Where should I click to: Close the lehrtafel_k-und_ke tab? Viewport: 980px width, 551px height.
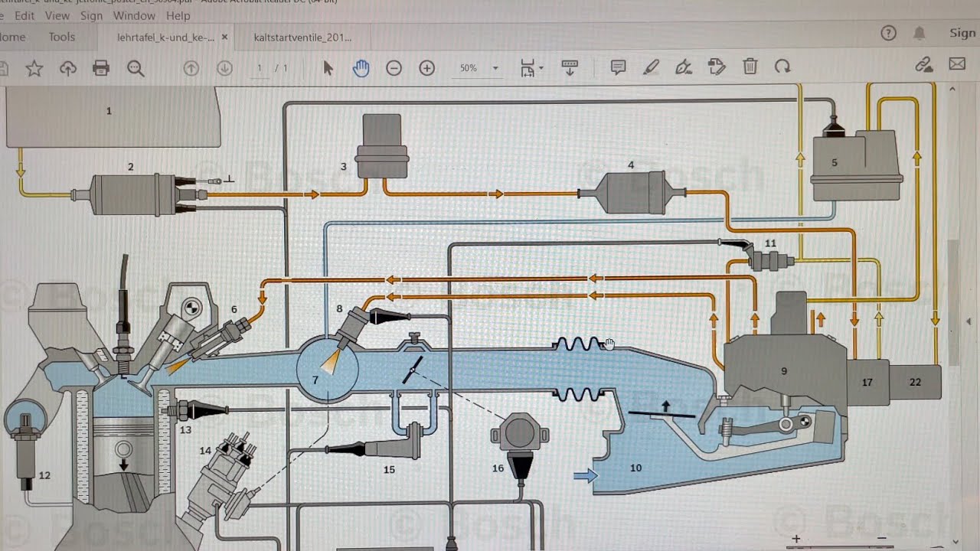[224, 37]
